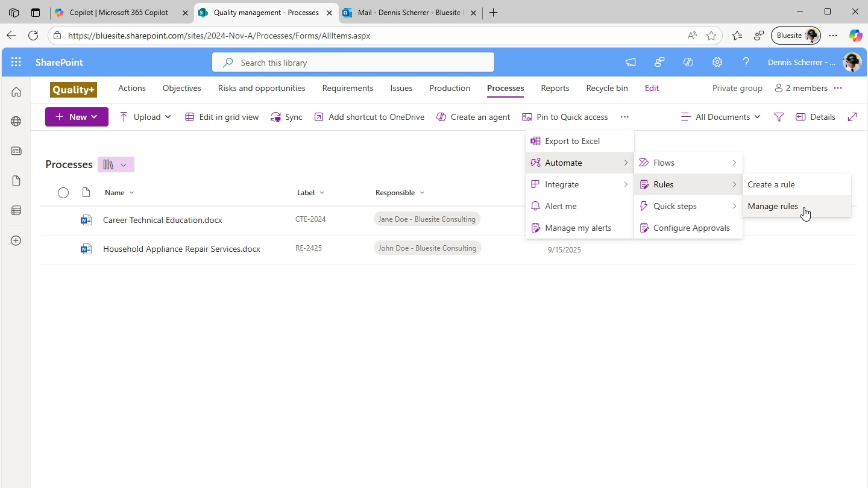Click the Search this library box
This screenshot has width=868, height=488.
pyautogui.click(x=353, y=62)
